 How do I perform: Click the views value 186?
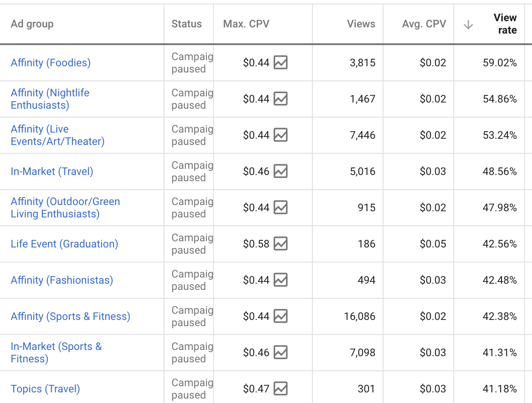coord(367,244)
